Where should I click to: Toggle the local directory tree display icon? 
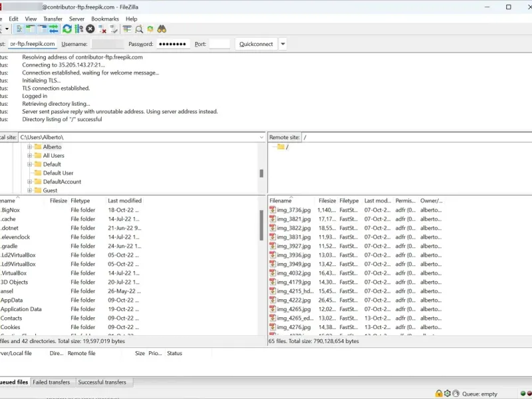click(31, 29)
